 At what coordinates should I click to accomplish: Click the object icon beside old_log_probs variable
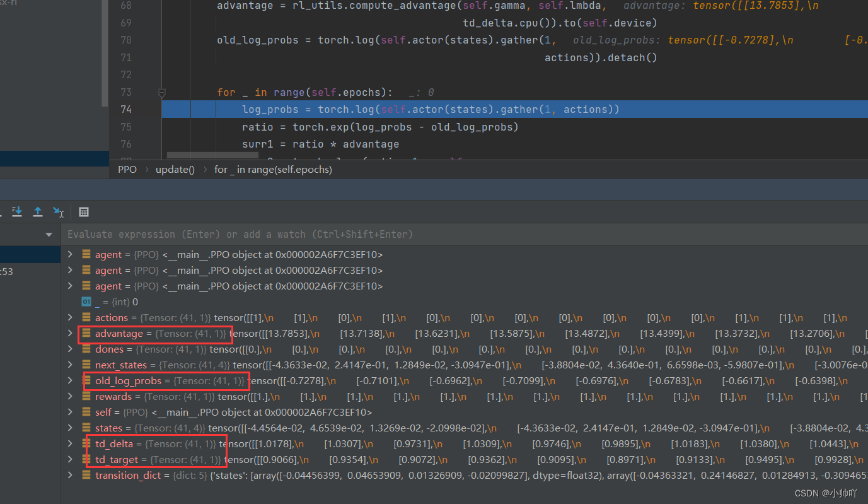[86, 380]
